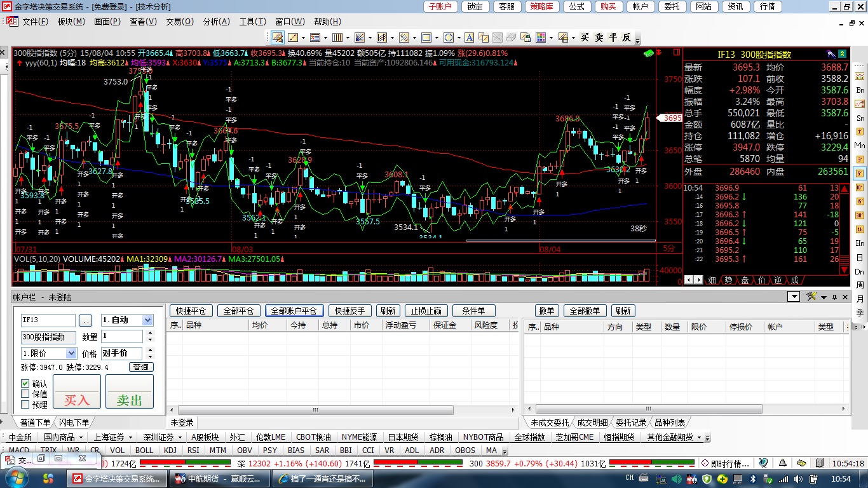
Task: Click the 买 (buy) toolbar icon
Action: pos(585,37)
